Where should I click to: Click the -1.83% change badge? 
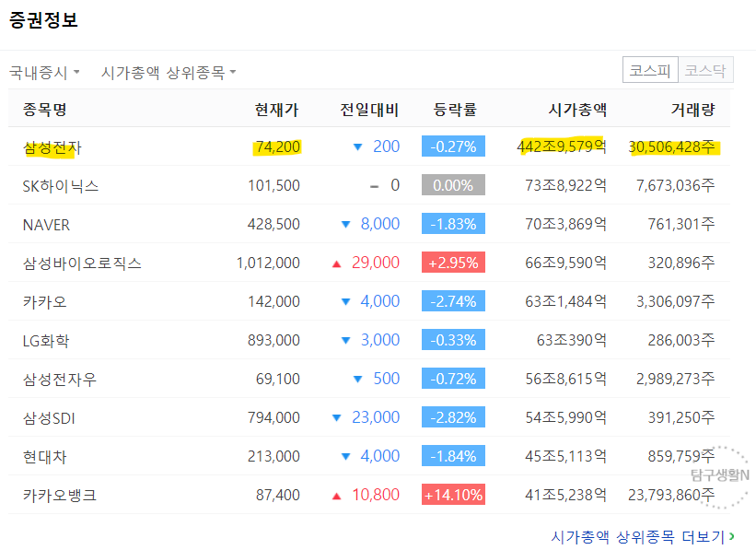click(453, 224)
